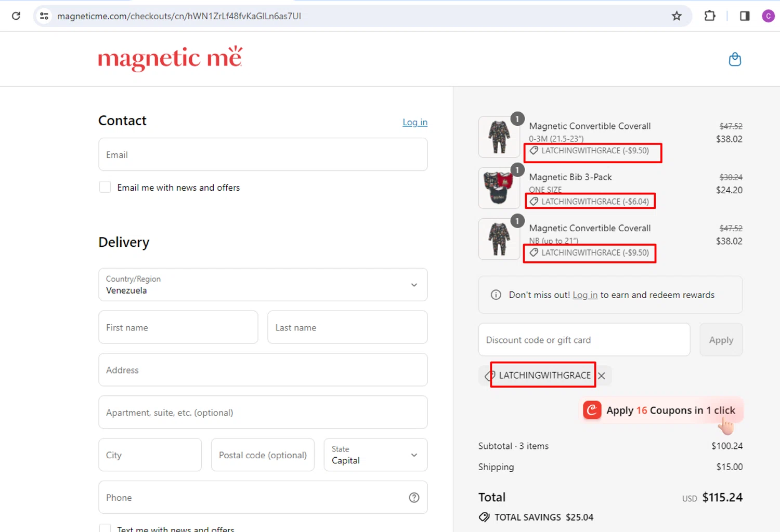Screen dimensions: 780x532
Task: Open the browser extensions puzzle icon
Action: [x=710, y=16]
